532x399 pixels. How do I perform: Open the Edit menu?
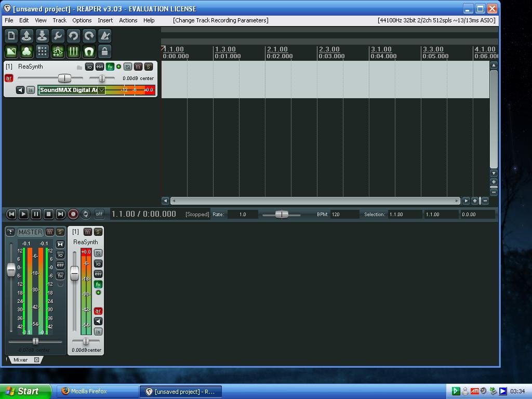tap(24, 20)
